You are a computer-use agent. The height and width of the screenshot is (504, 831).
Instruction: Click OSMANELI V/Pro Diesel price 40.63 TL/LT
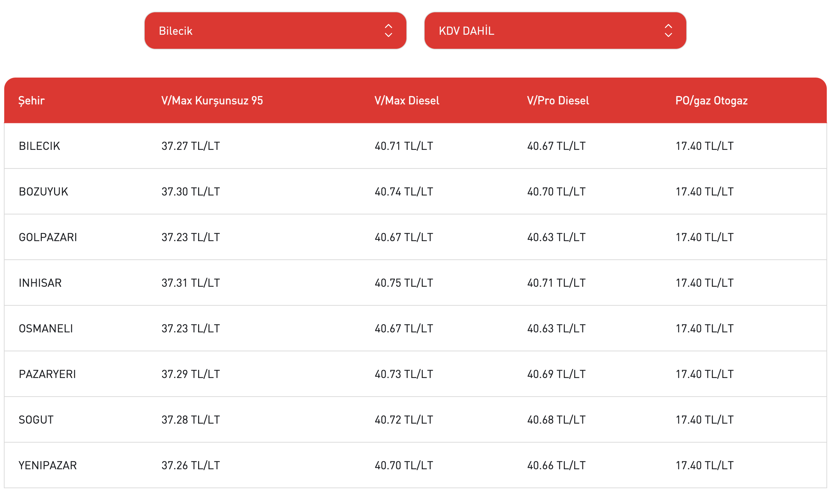556,329
